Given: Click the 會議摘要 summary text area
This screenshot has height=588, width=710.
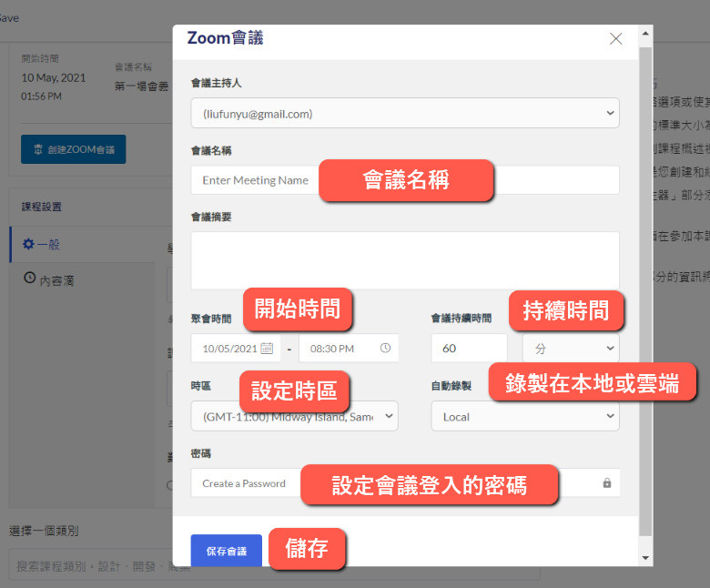Looking at the screenshot, I should pos(405,260).
